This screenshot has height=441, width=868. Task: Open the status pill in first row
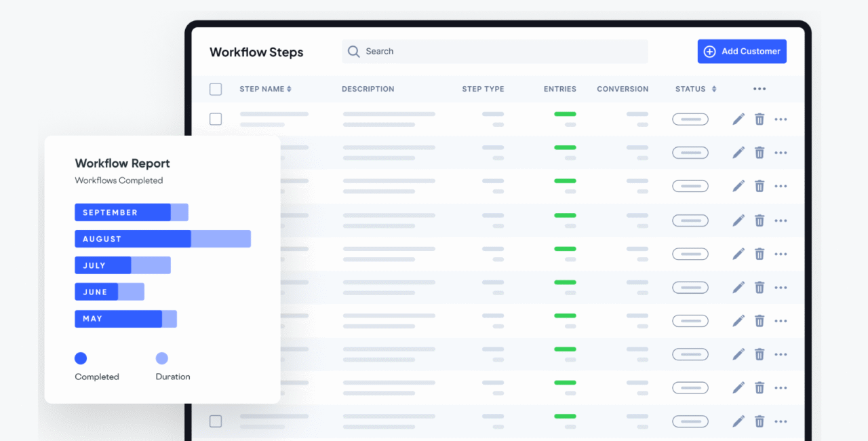(x=690, y=119)
